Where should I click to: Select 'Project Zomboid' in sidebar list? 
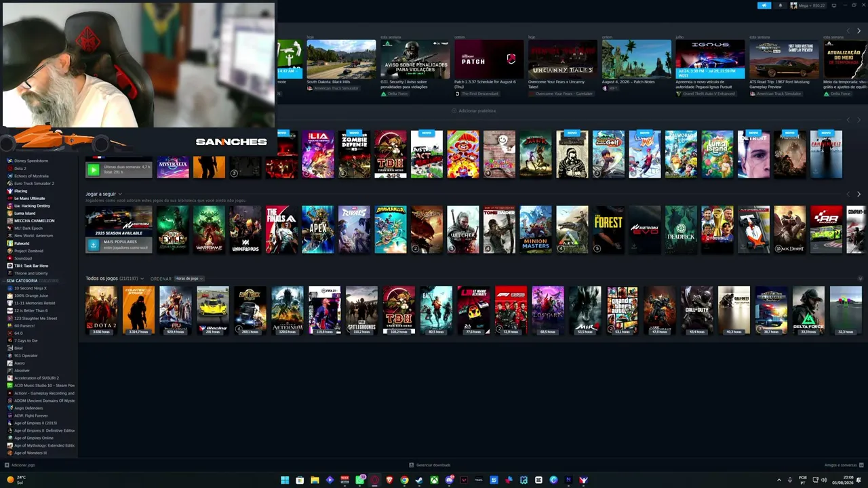(x=29, y=251)
